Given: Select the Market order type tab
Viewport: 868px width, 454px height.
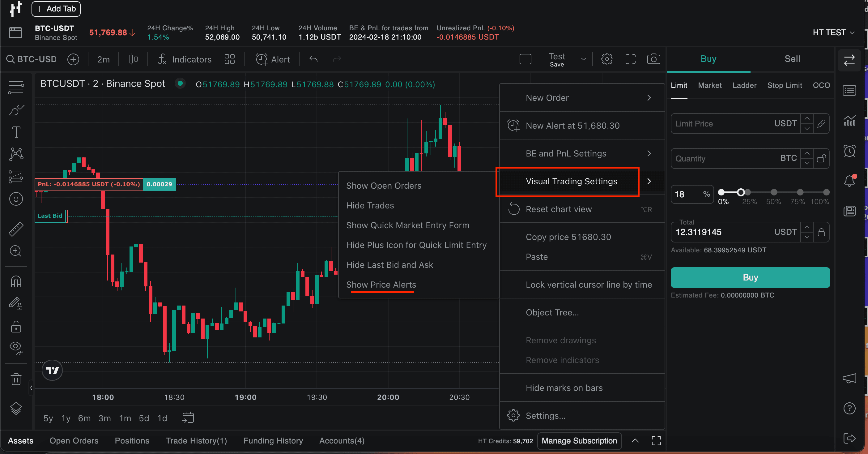Looking at the screenshot, I should 710,85.
